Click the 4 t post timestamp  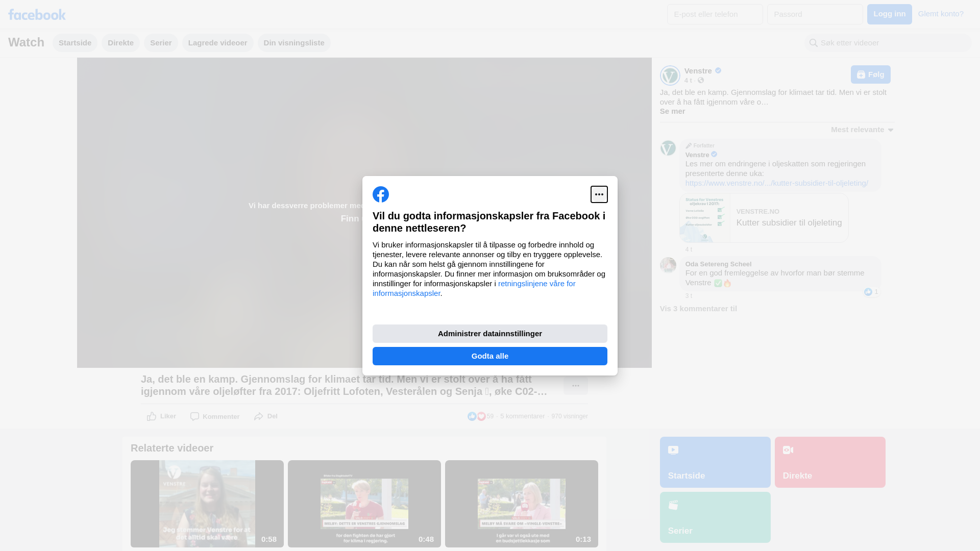click(688, 81)
